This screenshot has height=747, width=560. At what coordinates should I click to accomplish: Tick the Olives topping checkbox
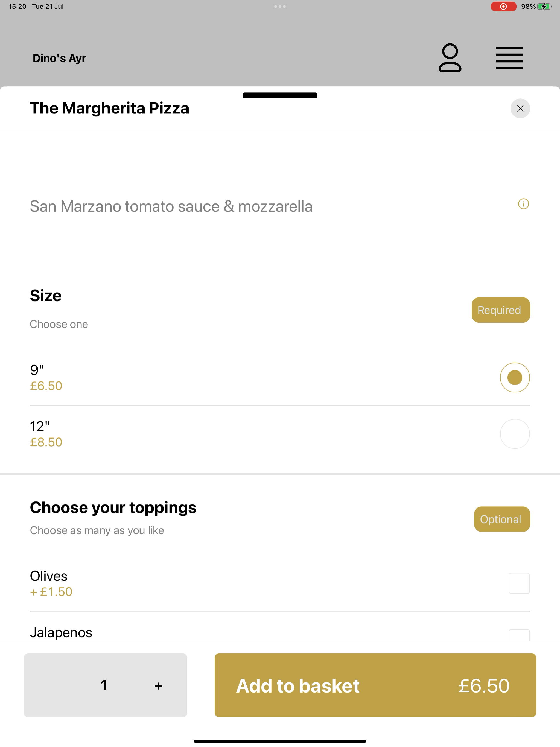519,583
